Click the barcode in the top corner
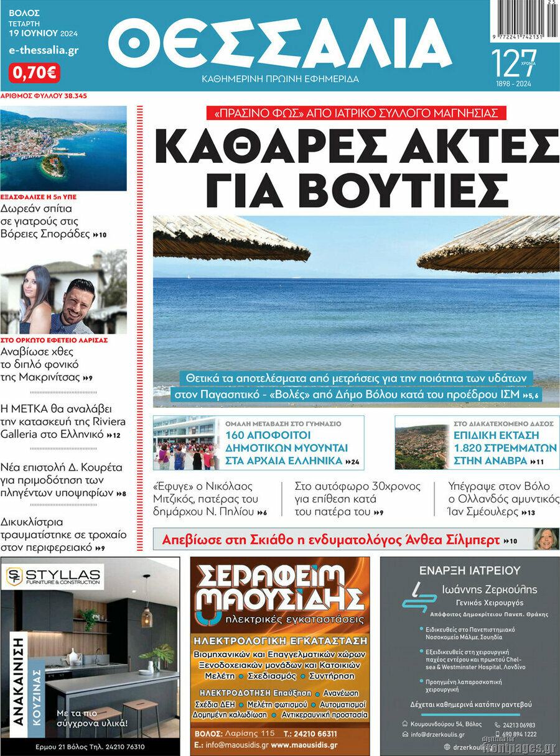 point(524,21)
